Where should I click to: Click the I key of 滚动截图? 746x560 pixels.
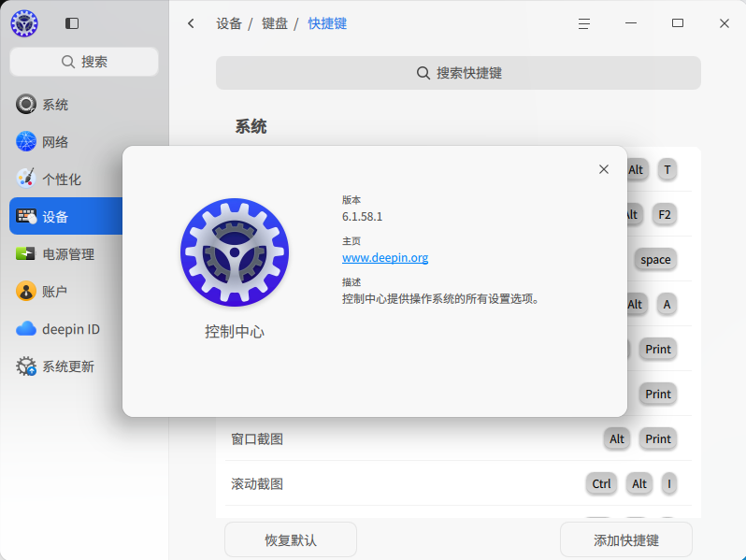click(669, 484)
